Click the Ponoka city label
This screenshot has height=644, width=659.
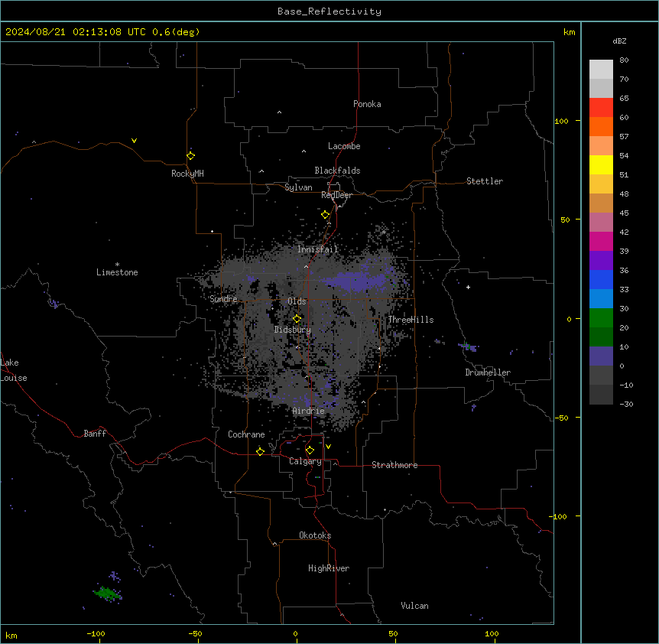(x=367, y=104)
